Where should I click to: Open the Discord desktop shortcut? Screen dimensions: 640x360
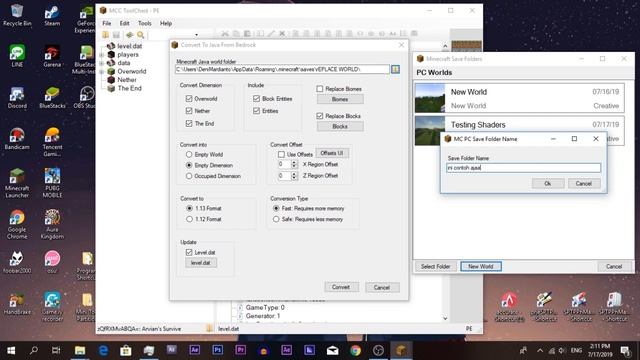17,98
